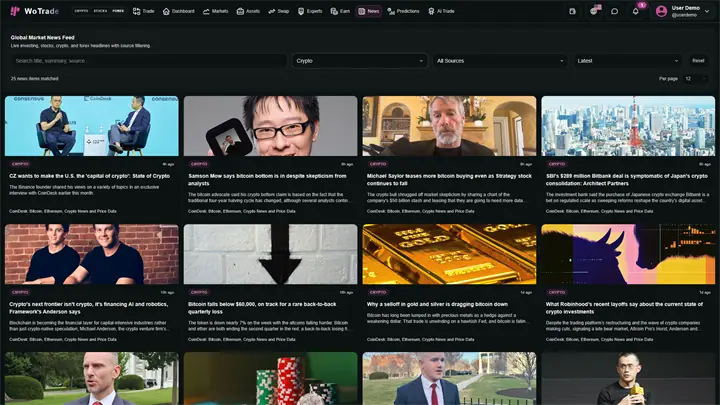
Task: Open the language flag globe icon
Action: coord(594,11)
